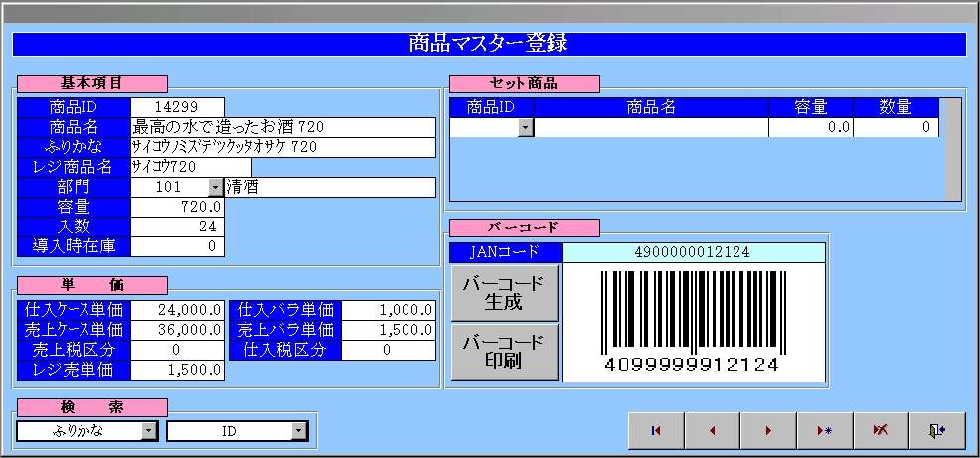Add a new record
Image resolution: width=980 pixels, height=458 pixels.
coord(824,430)
